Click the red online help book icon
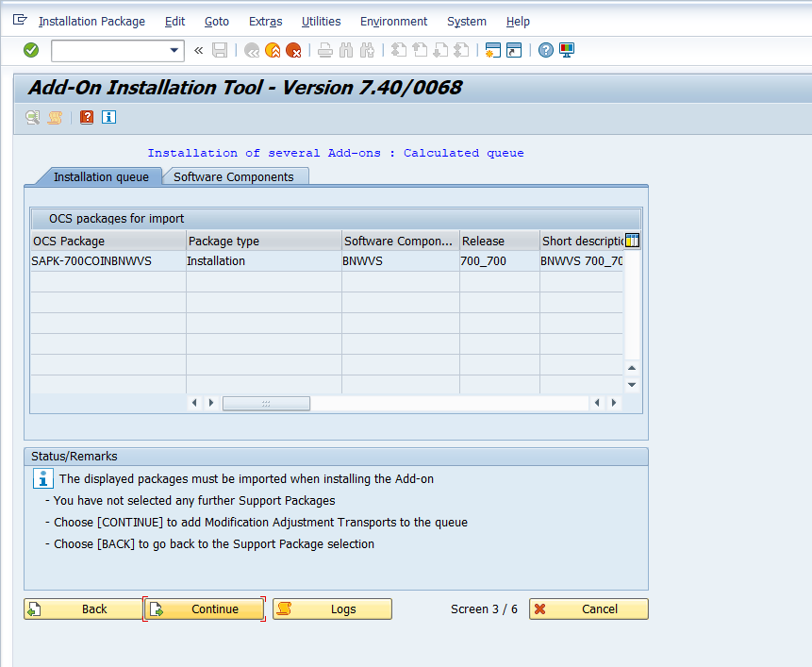This screenshot has width=812, height=667. click(x=87, y=117)
